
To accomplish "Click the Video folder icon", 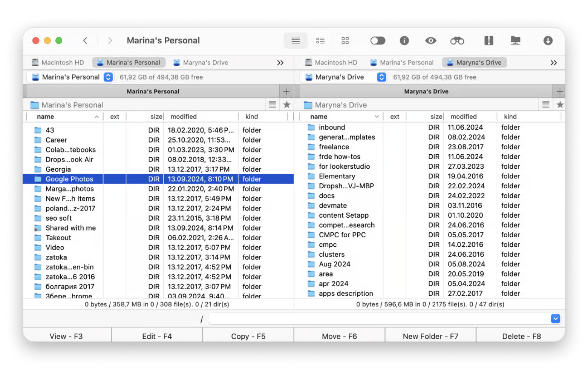I will click(x=38, y=247).
